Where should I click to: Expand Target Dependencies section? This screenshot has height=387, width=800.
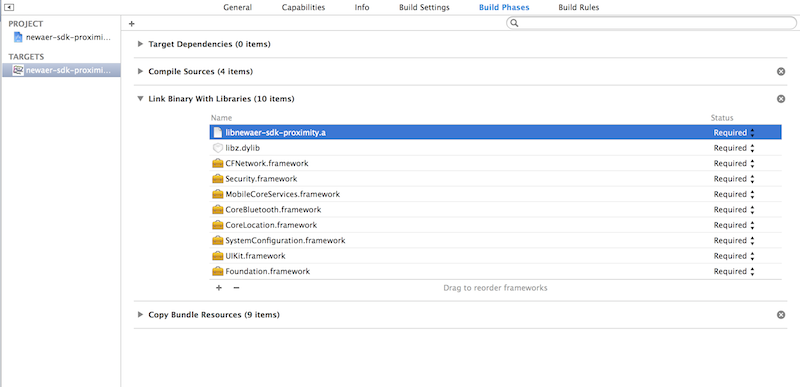140,44
